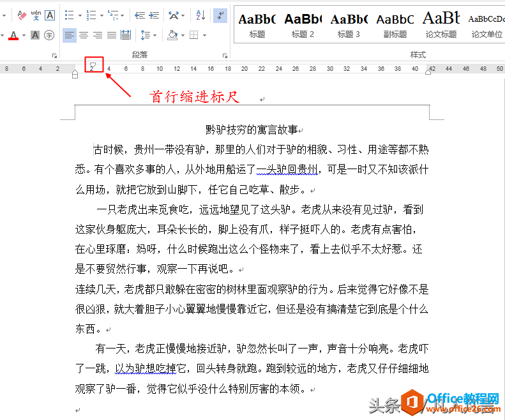The image size is (505, 420).
Task: Click the line starting 连续几天，老虎
Action: click(x=252, y=289)
